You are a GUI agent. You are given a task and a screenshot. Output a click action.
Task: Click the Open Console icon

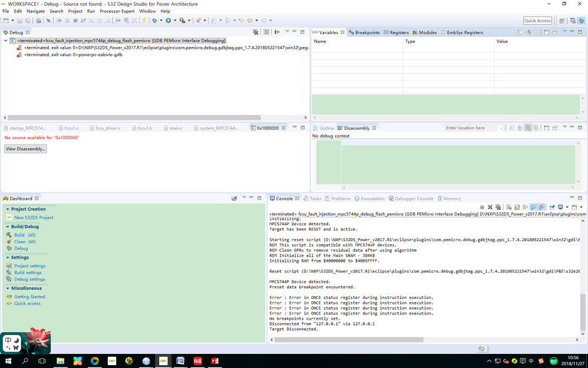click(x=574, y=207)
